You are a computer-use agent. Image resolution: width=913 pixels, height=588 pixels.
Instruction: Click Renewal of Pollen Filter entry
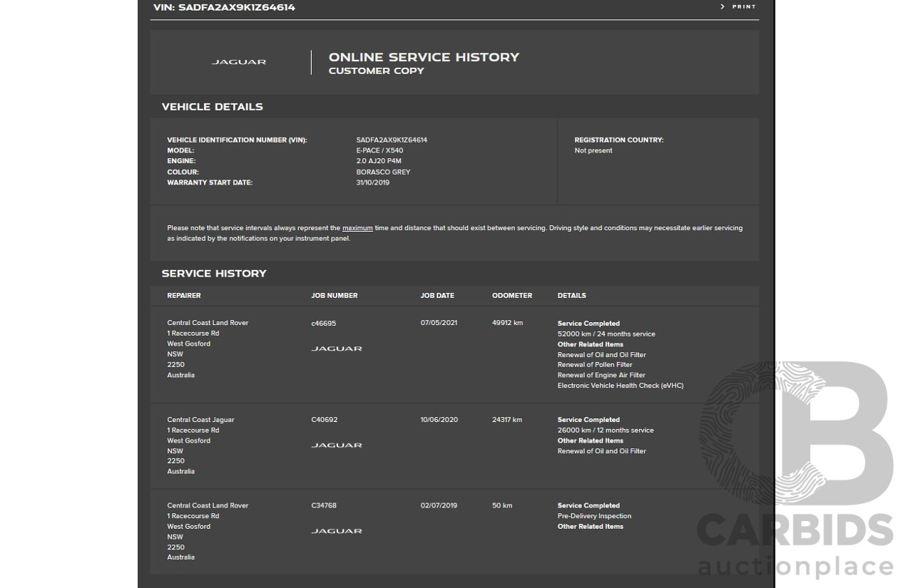(x=595, y=365)
